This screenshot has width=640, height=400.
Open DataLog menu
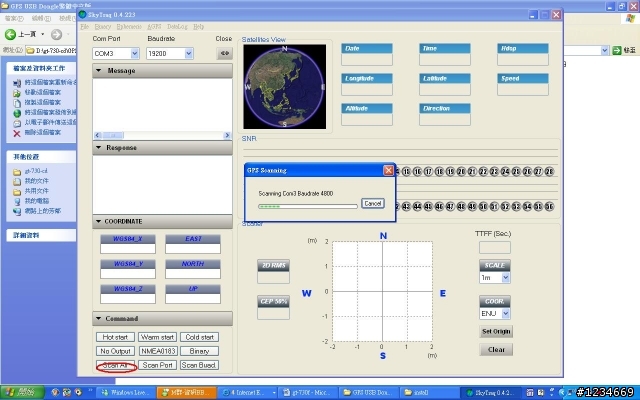(177, 27)
